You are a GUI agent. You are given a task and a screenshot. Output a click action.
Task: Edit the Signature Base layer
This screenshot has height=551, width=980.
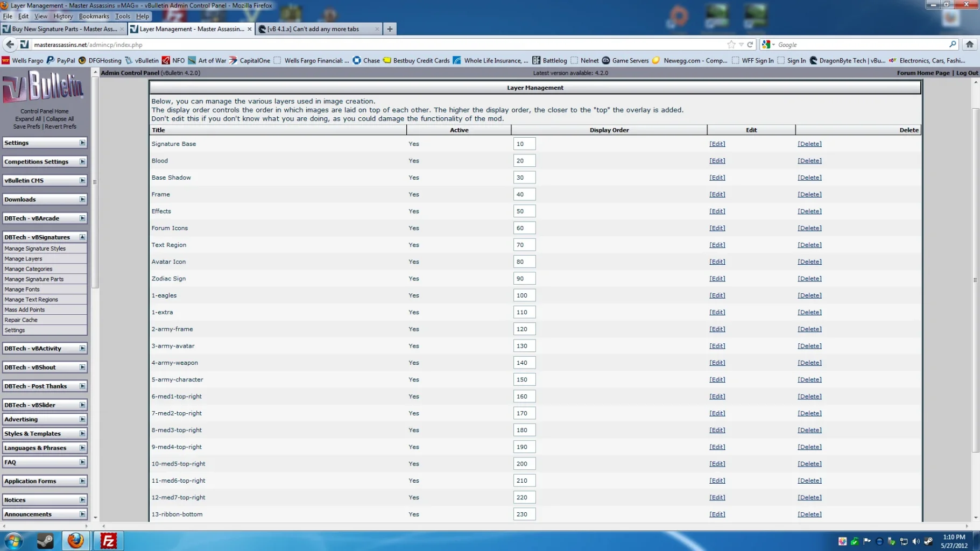(x=717, y=144)
